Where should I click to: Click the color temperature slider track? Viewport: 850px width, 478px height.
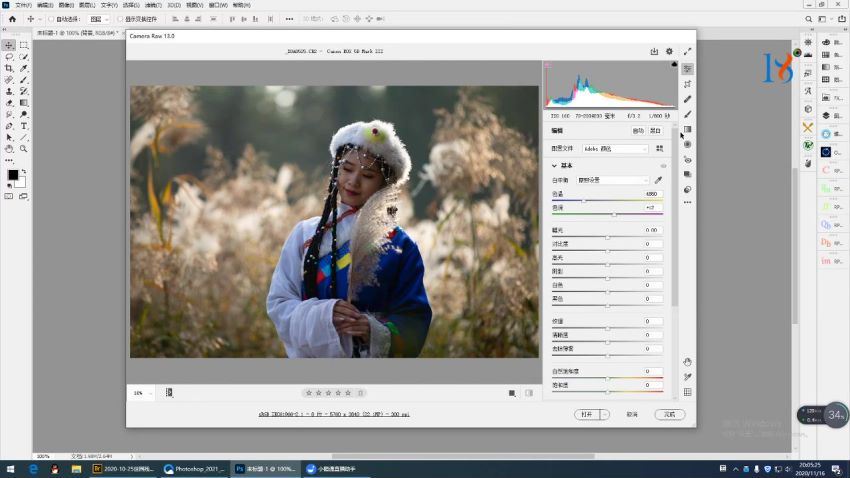point(607,201)
